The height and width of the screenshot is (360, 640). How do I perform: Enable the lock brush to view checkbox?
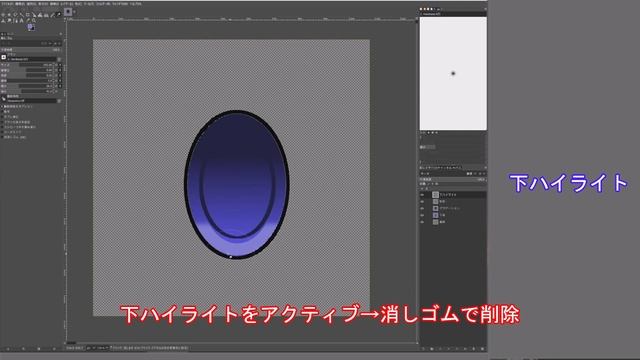(2, 122)
